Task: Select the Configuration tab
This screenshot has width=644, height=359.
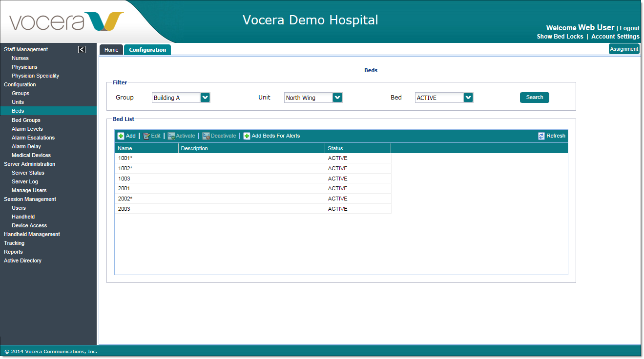Action: click(x=147, y=50)
